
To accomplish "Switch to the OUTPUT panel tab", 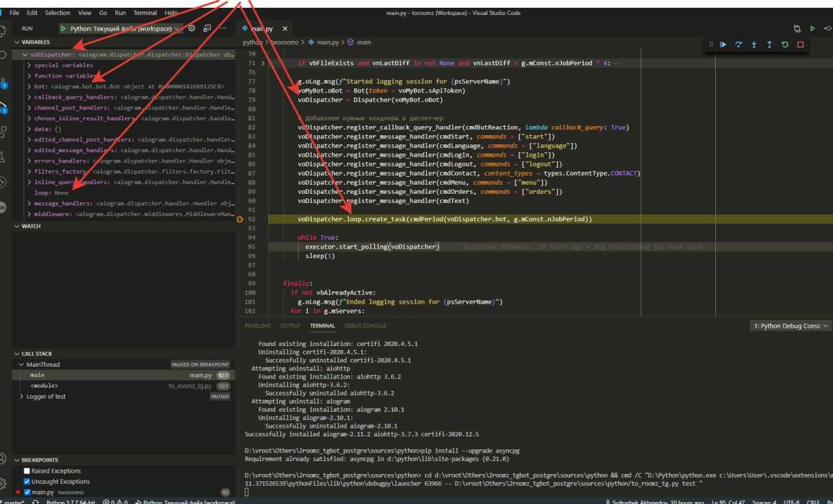I will click(x=290, y=326).
